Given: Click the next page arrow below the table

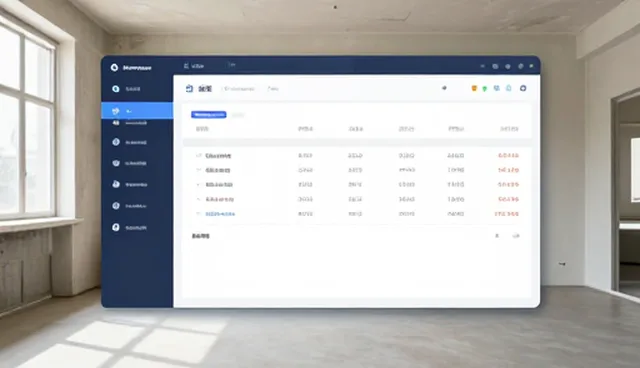Looking at the screenshot, I should (516, 236).
